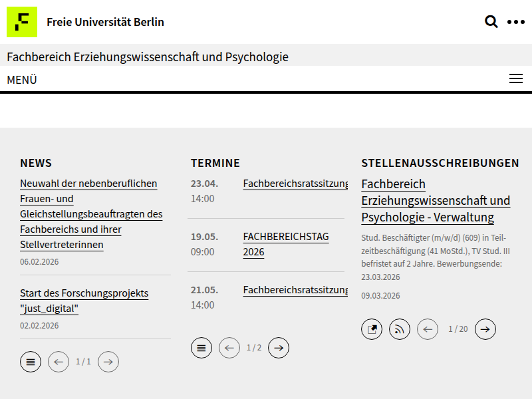Open Fachbereichsratssitzung event on 23.04.
The image size is (532, 399).
tap(295, 184)
